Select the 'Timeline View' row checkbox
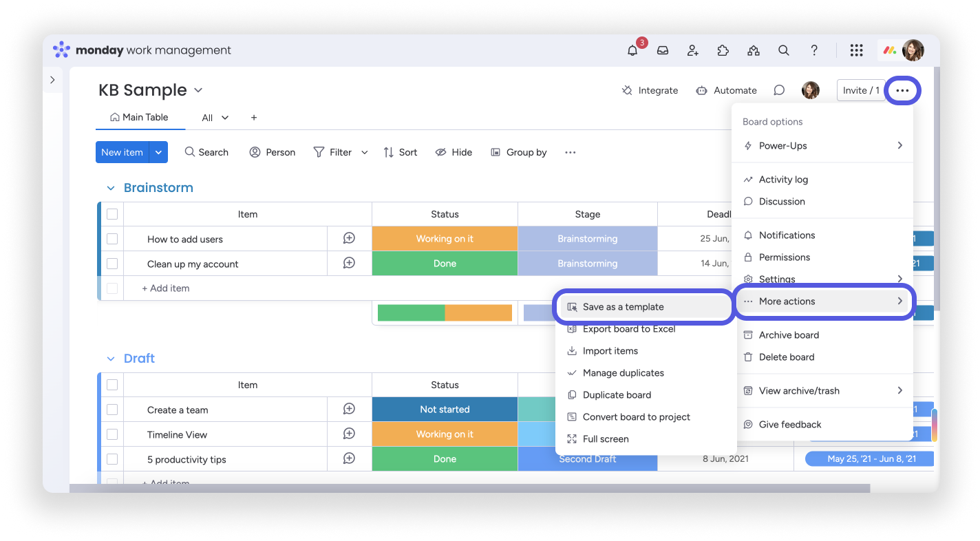This screenshot has height=541, width=980. 112,434
